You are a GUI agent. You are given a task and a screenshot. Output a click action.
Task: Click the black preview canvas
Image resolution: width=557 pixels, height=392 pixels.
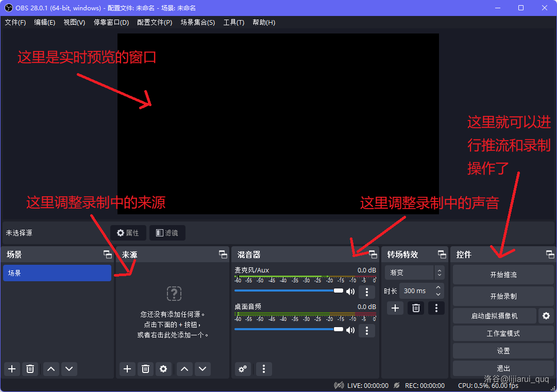coord(278,124)
